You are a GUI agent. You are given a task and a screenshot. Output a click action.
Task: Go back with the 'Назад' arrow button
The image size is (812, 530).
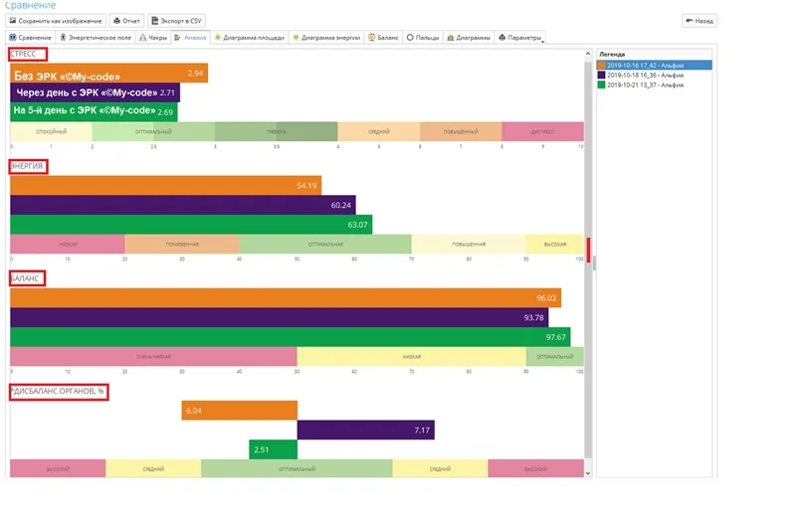coord(699,20)
